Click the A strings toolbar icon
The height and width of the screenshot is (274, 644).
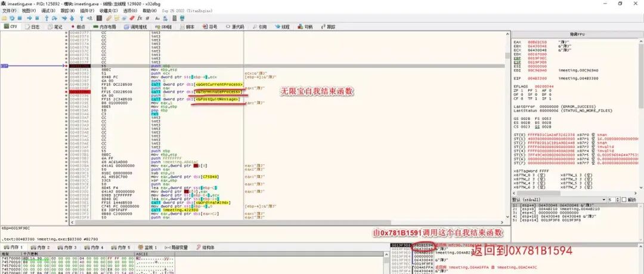point(157,18)
